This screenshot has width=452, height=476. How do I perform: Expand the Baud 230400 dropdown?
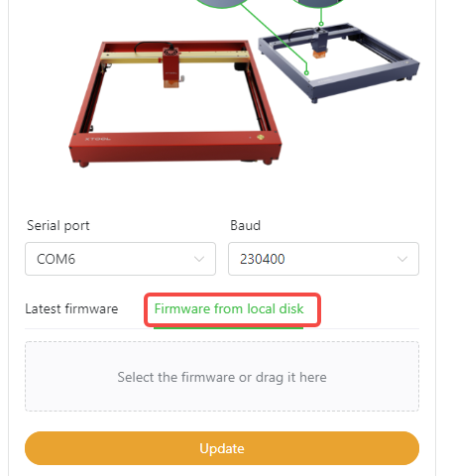pyautogui.click(x=323, y=259)
